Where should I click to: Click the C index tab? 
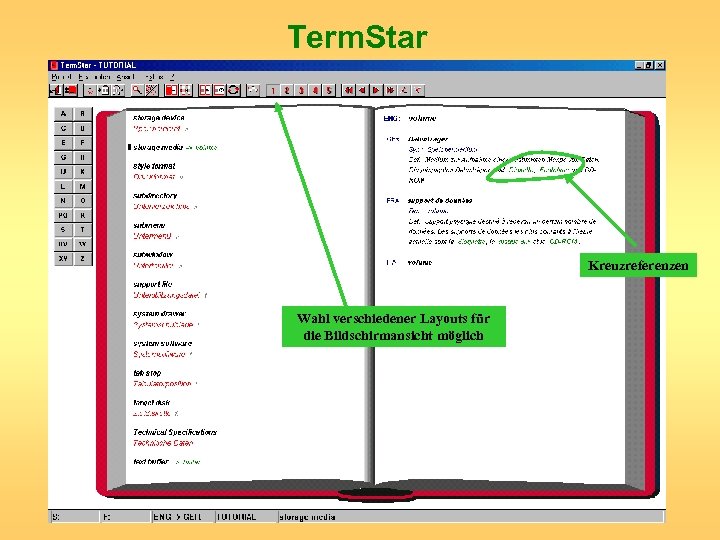pyautogui.click(x=63, y=129)
